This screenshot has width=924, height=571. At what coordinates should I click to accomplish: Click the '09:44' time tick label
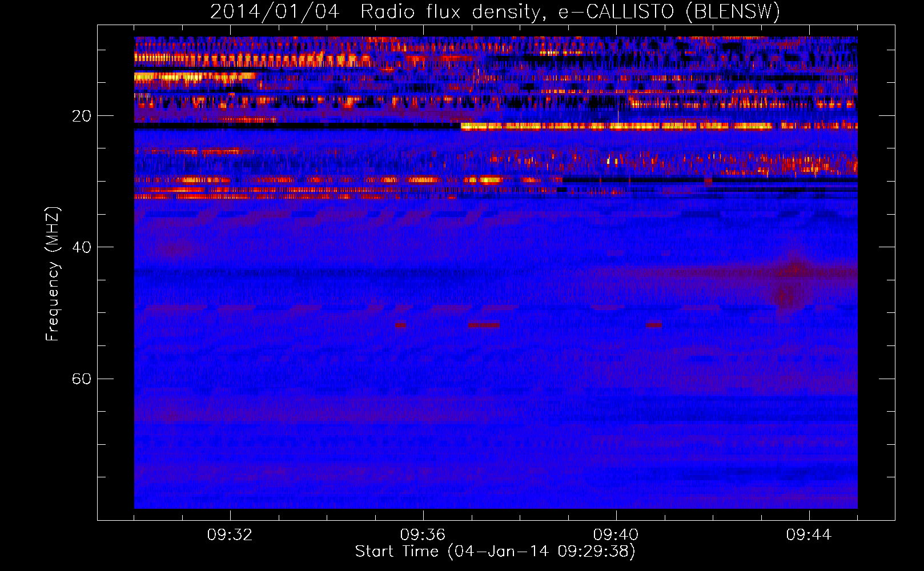pyautogui.click(x=809, y=535)
